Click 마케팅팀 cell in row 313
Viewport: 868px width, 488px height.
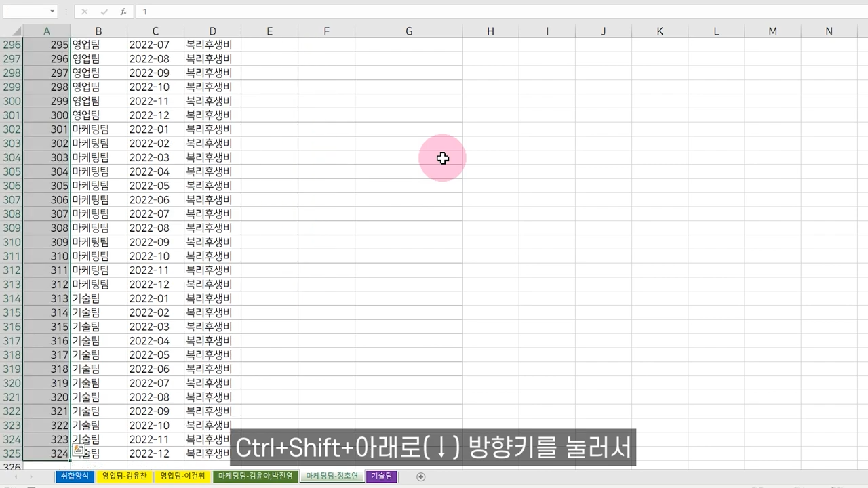click(98, 285)
